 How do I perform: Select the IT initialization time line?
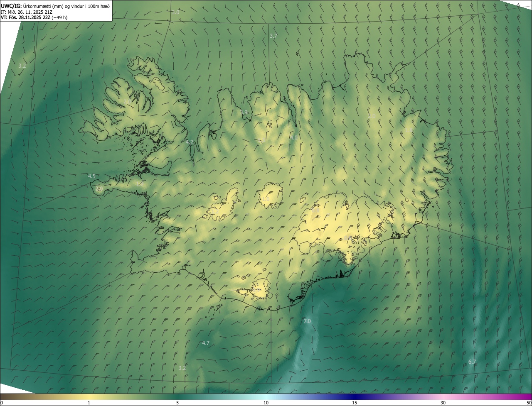27,12
